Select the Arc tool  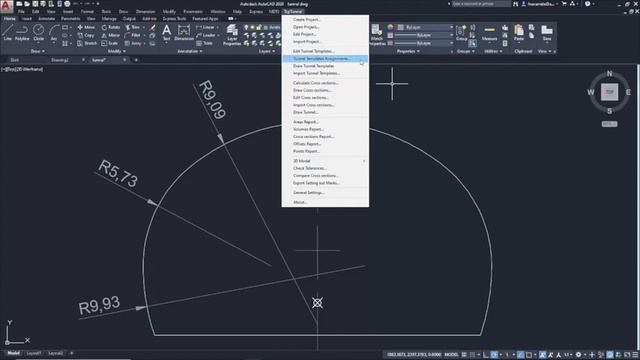pos(53,33)
